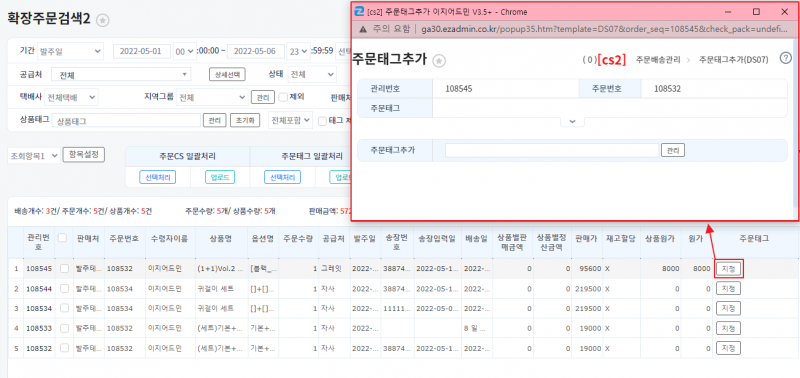Click the popup address bar URL
The image size is (800, 378).
605,29
